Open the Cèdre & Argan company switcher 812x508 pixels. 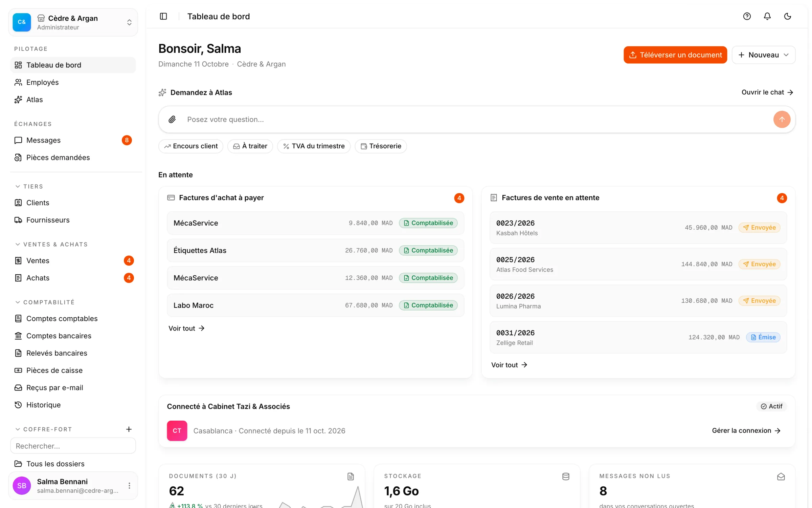[73, 22]
